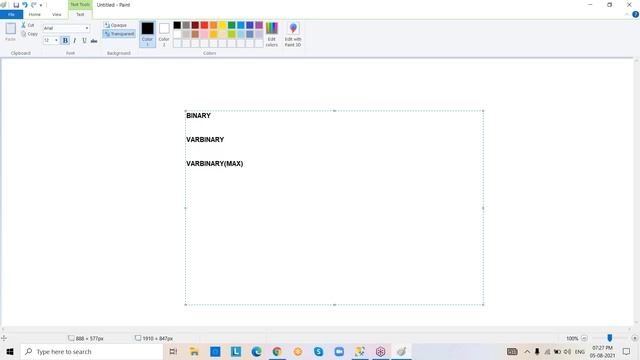This screenshot has height=360, width=640.
Task: Pick the lime green color swatch
Action: (x=231, y=34)
